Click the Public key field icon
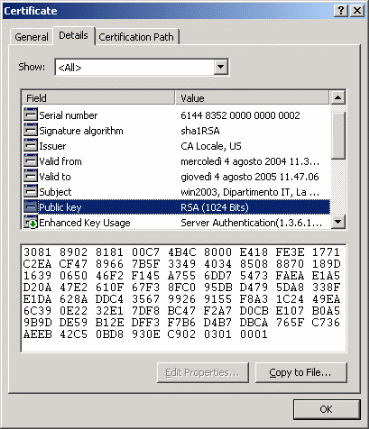The height and width of the screenshot is (429, 369). 30,207
